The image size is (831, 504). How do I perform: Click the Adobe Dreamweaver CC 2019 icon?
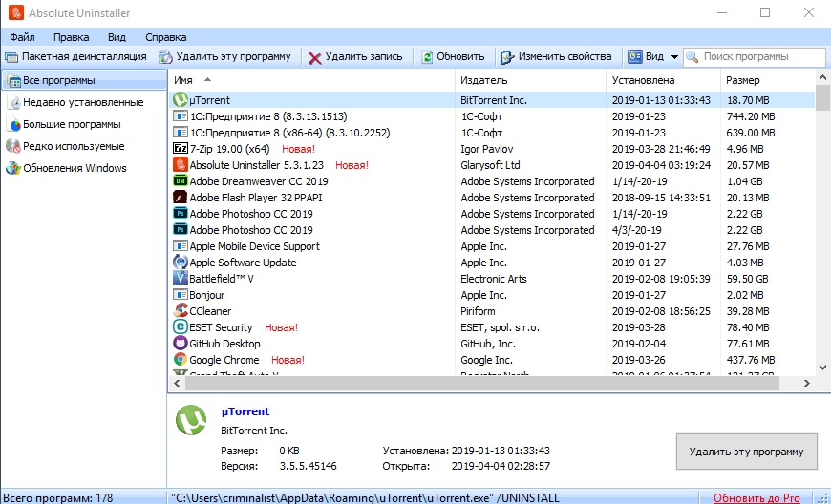tap(181, 181)
